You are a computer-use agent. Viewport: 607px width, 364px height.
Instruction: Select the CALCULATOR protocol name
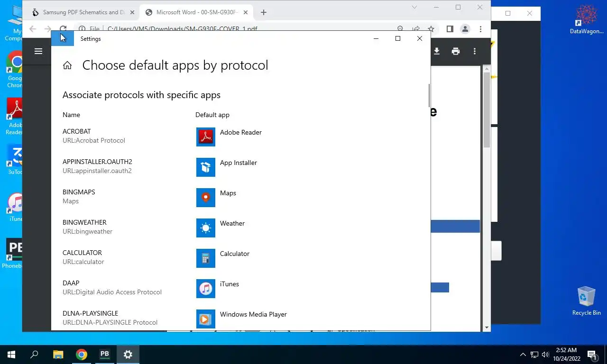tap(82, 253)
